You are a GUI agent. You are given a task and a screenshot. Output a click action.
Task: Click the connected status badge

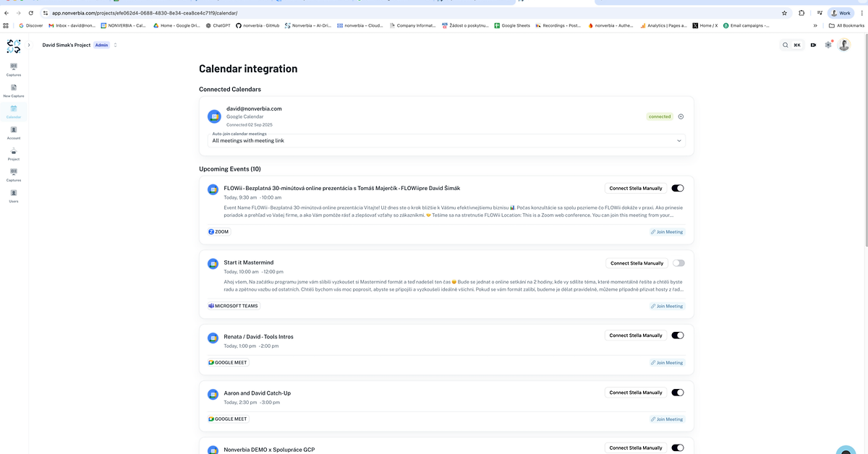(x=659, y=116)
